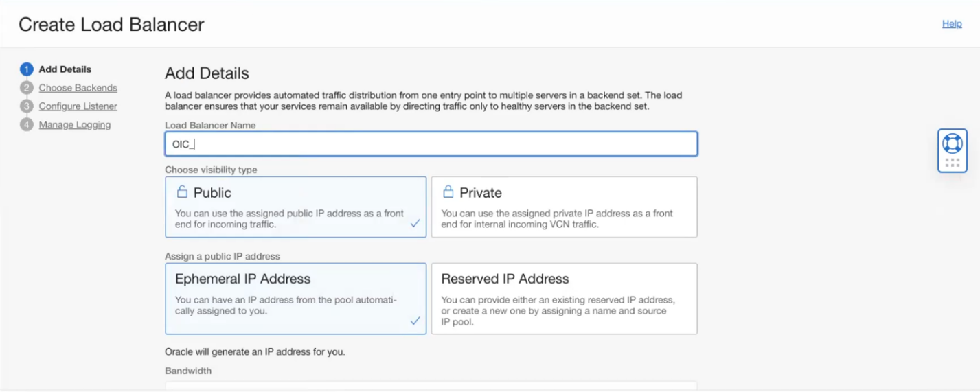The image size is (980, 392).
Task: Click the checkmark on Ephemeral IP card
Action: point(415,321)
